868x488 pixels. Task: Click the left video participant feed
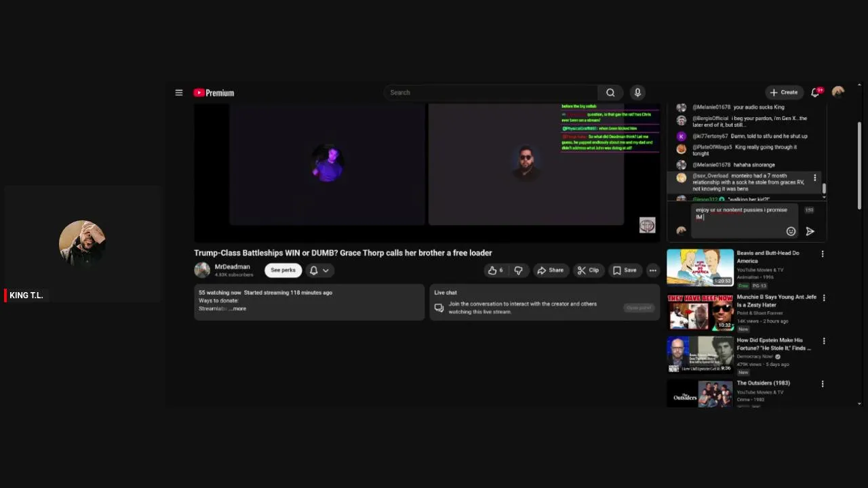tap(328, 164)
